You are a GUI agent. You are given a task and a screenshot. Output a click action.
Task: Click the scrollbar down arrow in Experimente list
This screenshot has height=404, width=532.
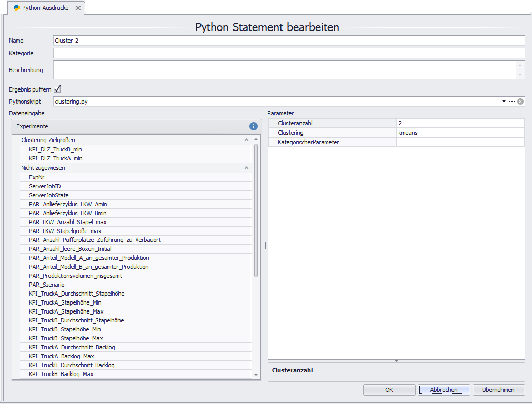(256, 375)
